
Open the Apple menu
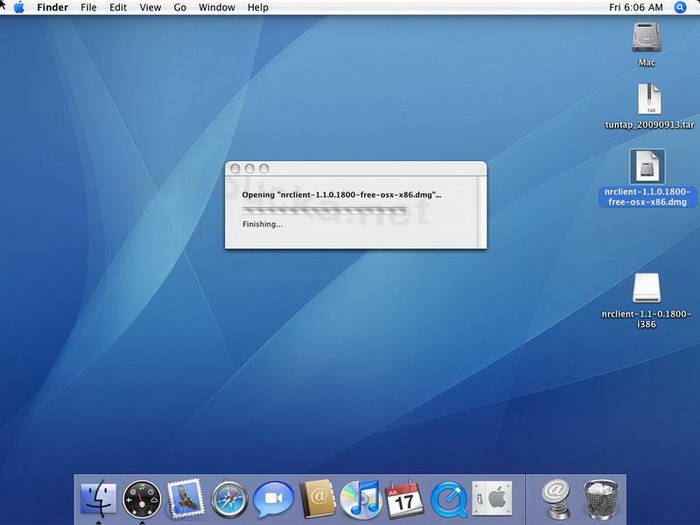pyautogui.click(x=18, y=7)
